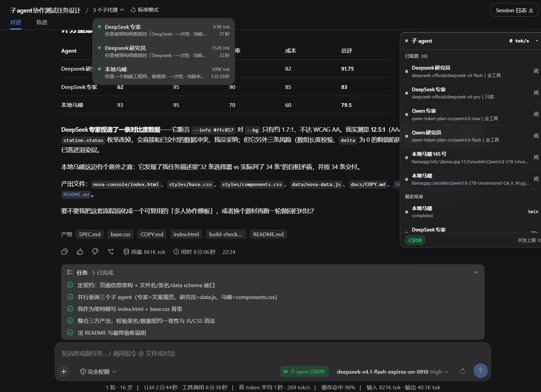Image resolution: width=541 pixels, height=392 pixels.
Task: Click the 标准模式 mode button
Action: tap(145, 10)
